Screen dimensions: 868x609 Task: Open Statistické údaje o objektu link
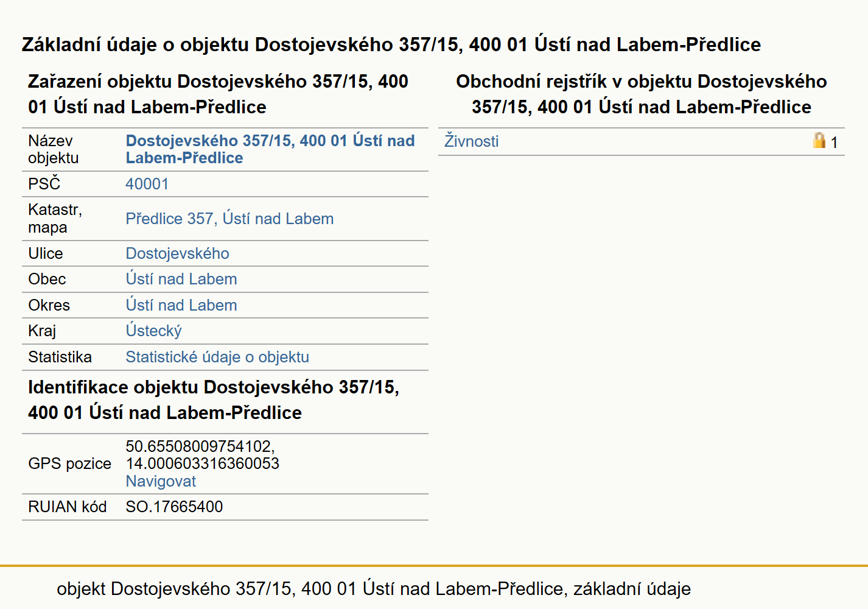217,357
